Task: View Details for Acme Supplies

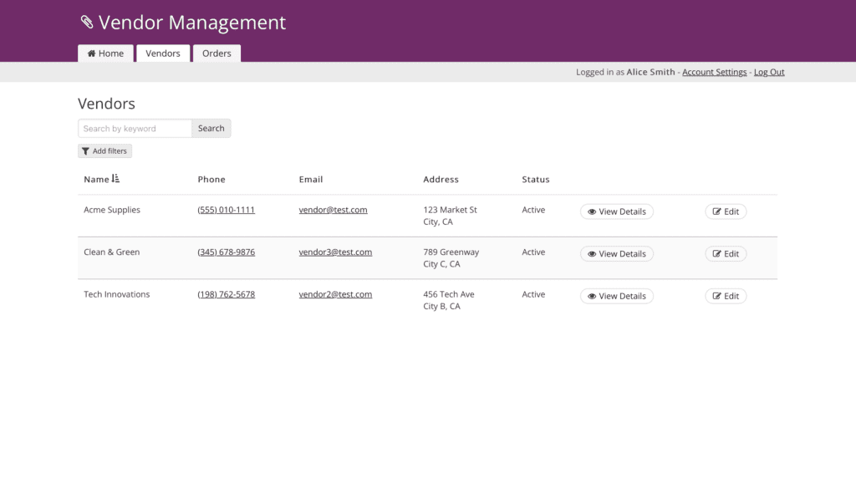Action: (x=617, y=211)
